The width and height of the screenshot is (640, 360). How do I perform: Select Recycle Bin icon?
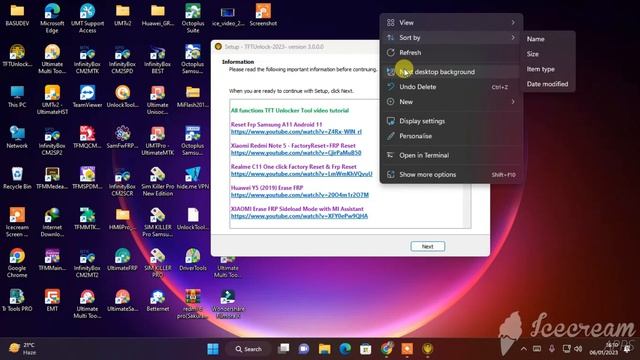[17, 178]
